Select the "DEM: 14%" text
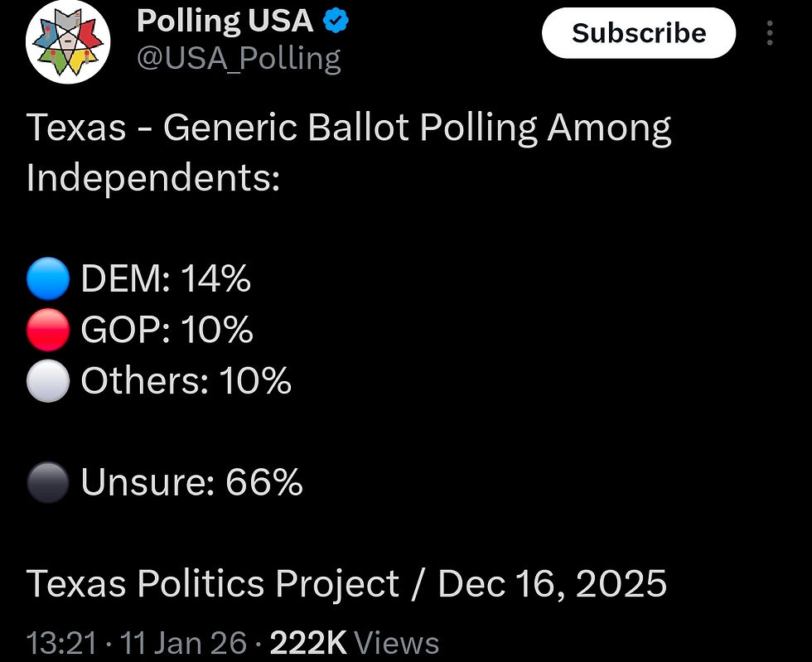The image size is (812, 662). pyautogui.click(x=166, y=279)
